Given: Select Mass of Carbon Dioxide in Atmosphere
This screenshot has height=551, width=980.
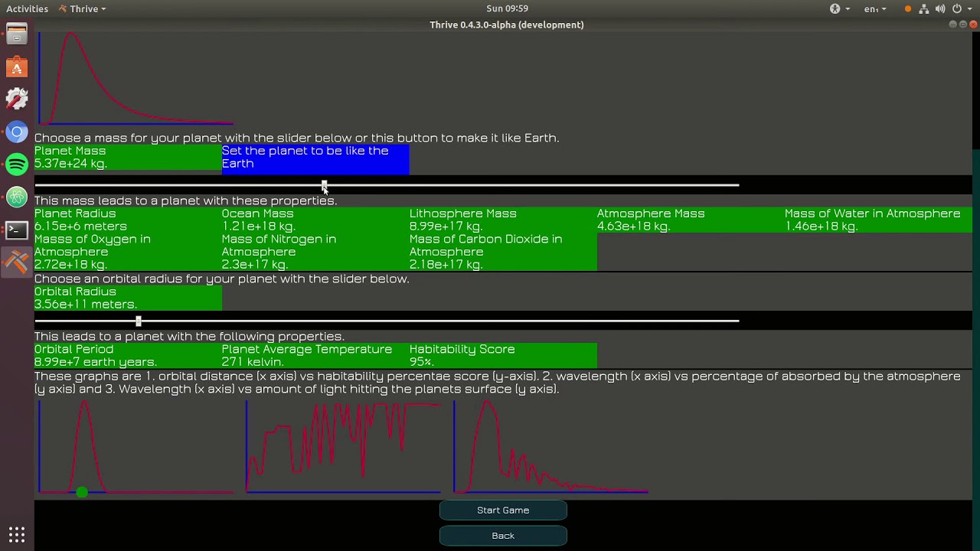Looking at the screenshot, I should coord(503,252).
